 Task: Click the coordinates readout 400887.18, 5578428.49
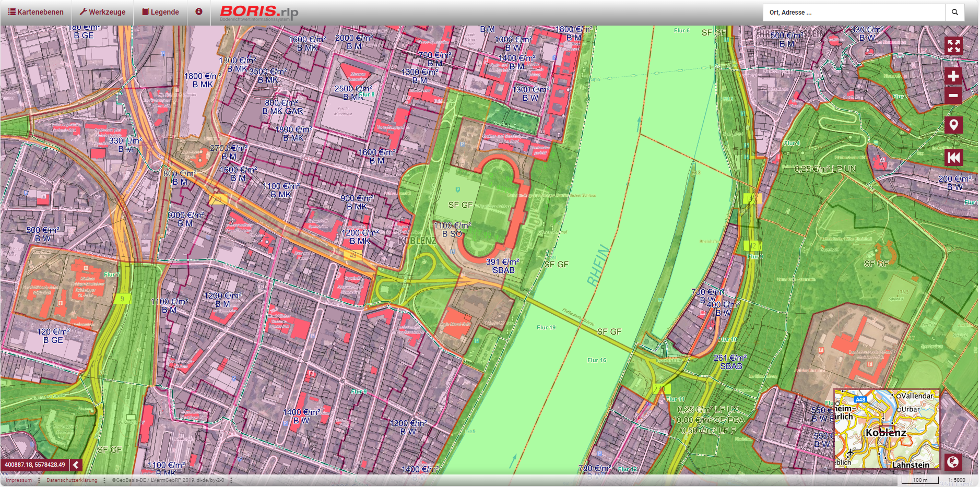(35, 465)
